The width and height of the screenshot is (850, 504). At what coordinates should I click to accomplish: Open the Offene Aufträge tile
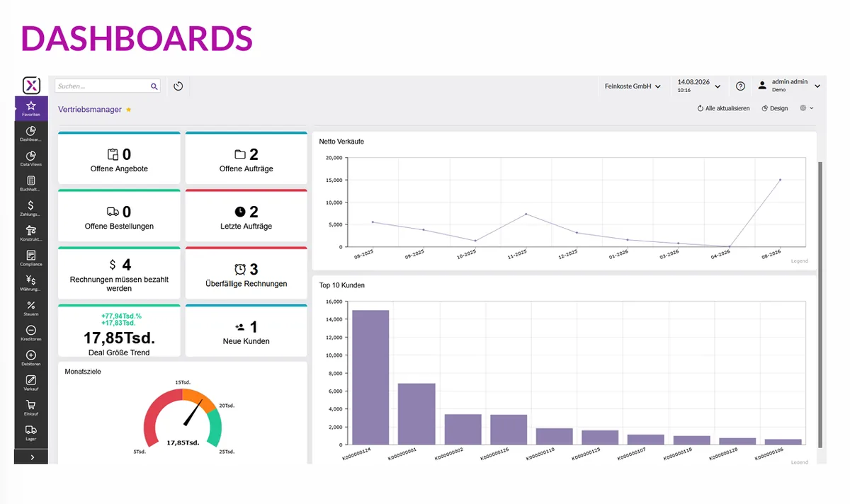(x=246, y=159)
